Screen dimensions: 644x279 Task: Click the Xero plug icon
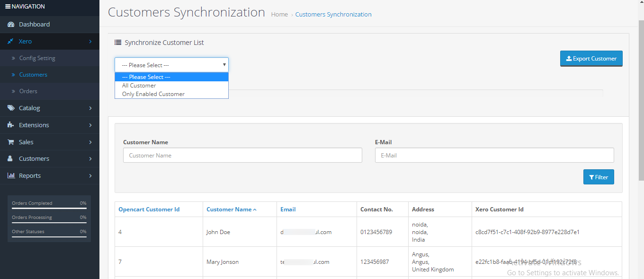10,42
